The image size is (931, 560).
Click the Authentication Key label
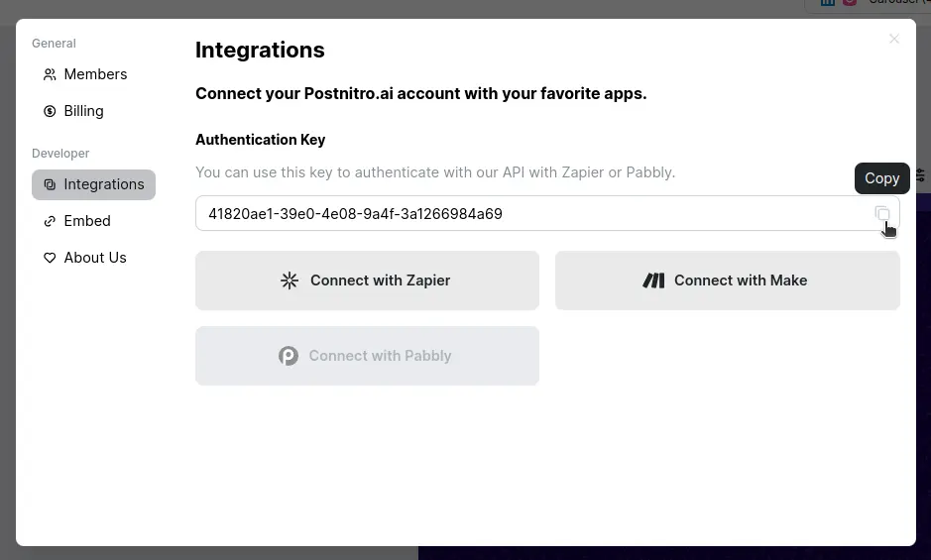260,140
